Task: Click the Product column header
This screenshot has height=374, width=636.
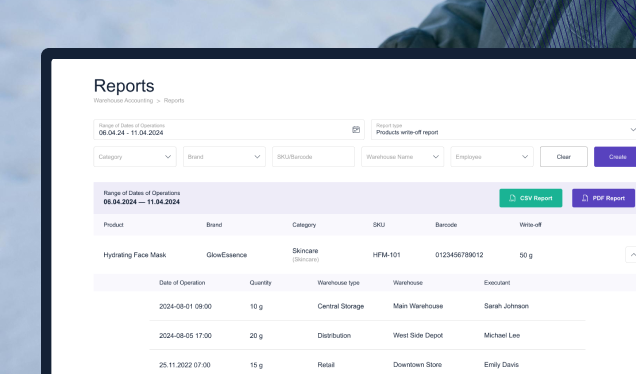Action: (x=113, y=225)
